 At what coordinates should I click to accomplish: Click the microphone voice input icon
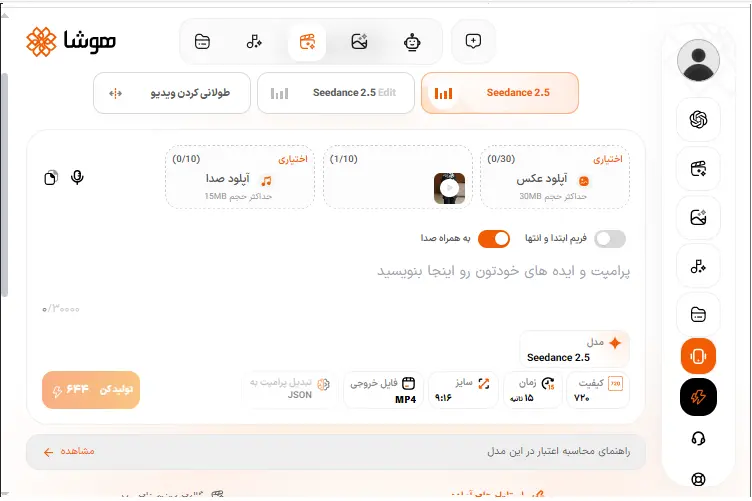(77, 177)
